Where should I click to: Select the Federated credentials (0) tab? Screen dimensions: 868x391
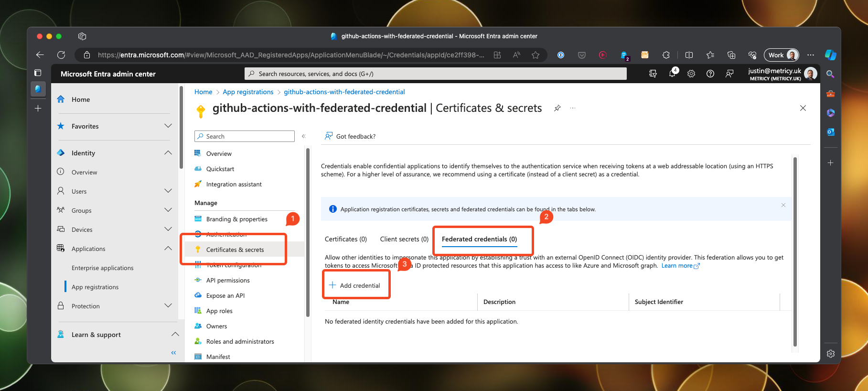tap(479, 239)
